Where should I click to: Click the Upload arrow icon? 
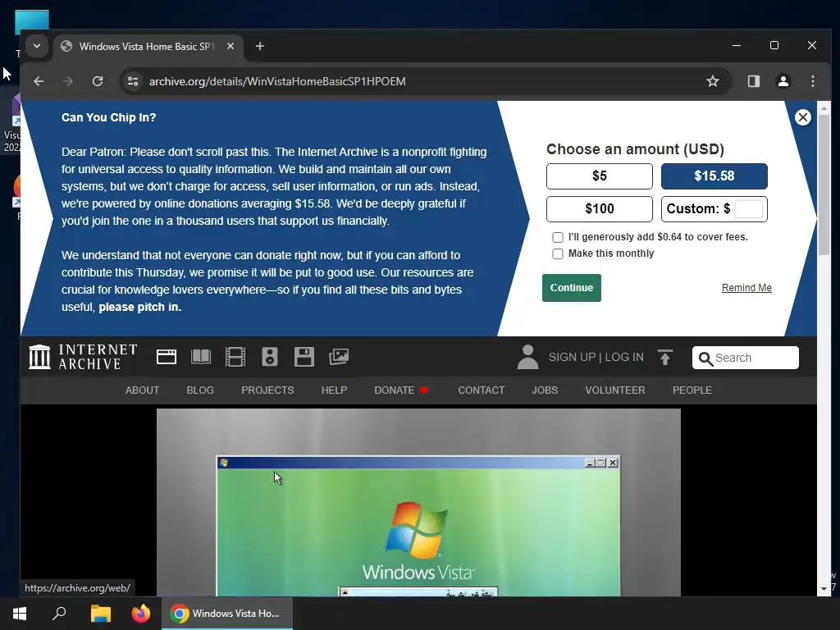[x=664, y=358]
